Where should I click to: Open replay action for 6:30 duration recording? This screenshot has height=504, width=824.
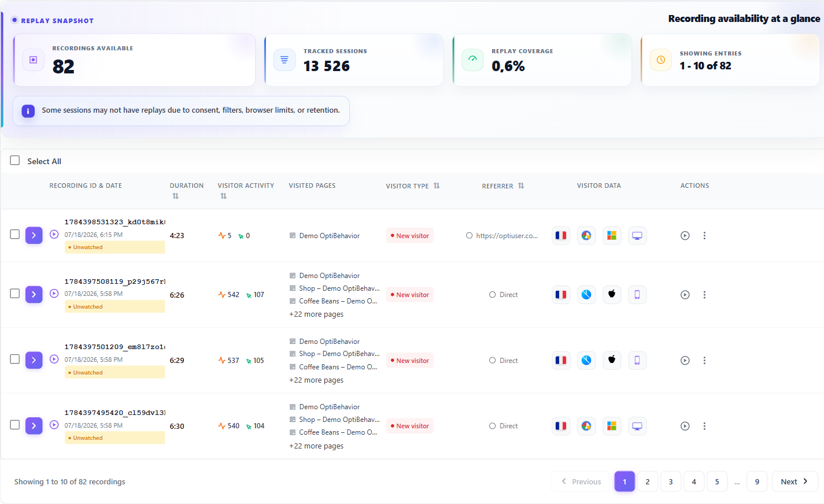point(685,426)
